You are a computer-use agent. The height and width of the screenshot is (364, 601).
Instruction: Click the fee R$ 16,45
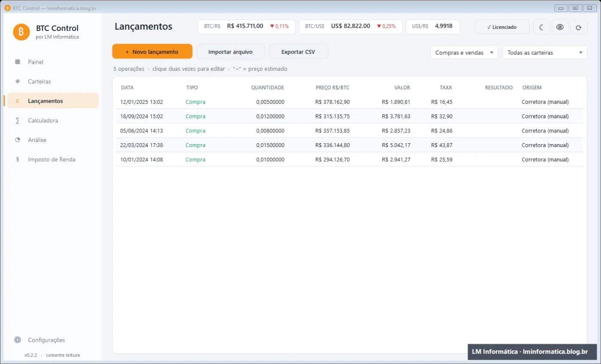pos(442,102)
